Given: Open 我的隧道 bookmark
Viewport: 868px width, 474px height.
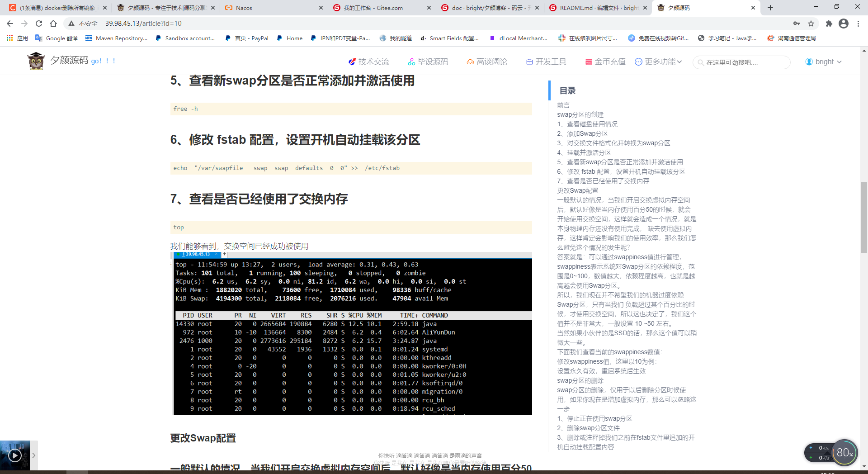Looking at the screenshot, I should click(x=396, y=38).
